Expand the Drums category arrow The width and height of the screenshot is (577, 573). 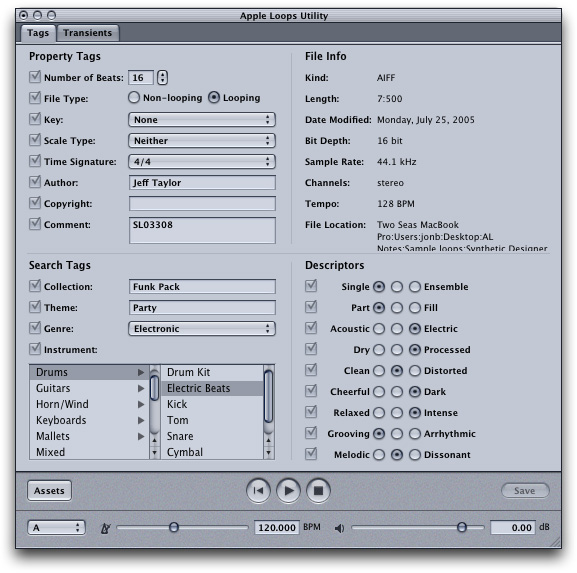141,372
